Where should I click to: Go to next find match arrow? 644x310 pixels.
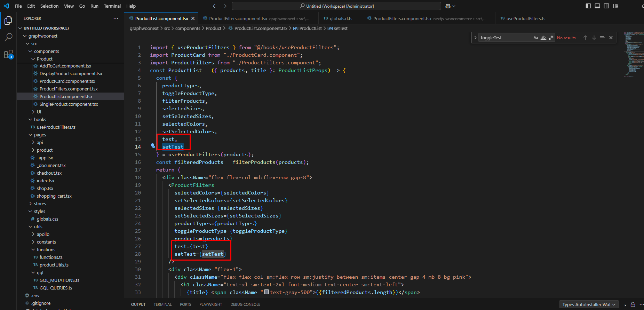click(594, 38)
